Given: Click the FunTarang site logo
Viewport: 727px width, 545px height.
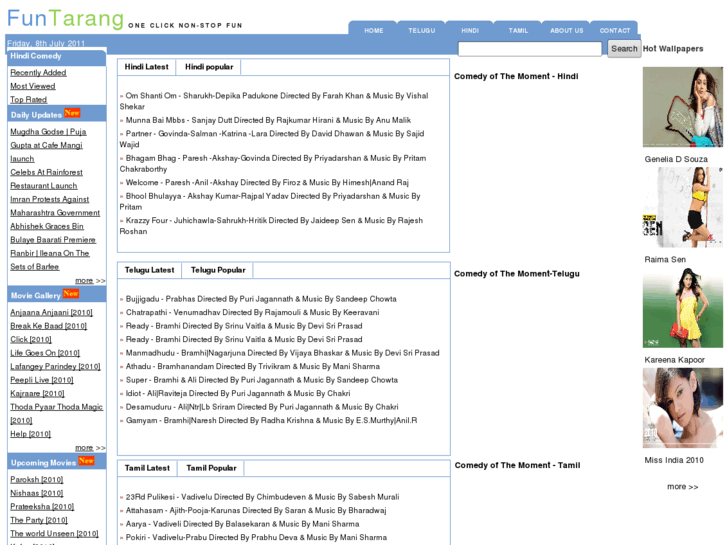Looking at the screenshot, I should 65,19.
